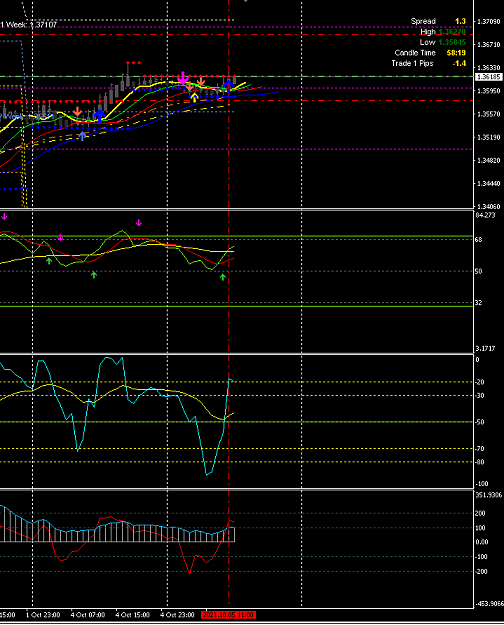Click the 4 Oct 15:00 time axis label

pos(132,615)
